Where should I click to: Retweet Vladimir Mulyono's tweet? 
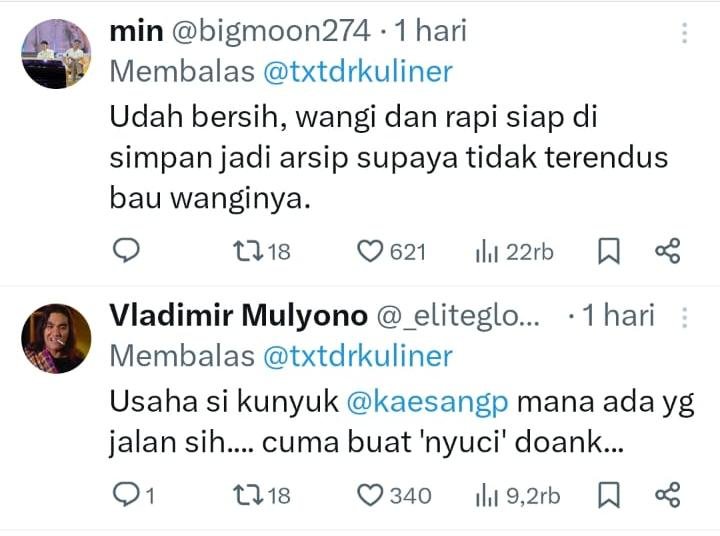click(246, 494)
